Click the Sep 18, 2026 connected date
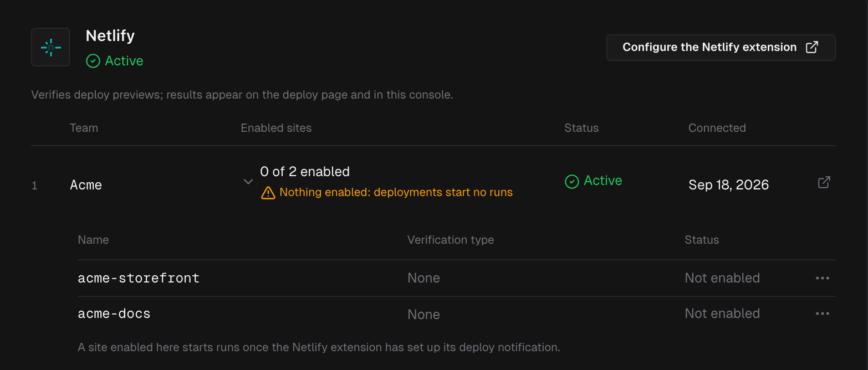868x370 pixels. point(728,185)
